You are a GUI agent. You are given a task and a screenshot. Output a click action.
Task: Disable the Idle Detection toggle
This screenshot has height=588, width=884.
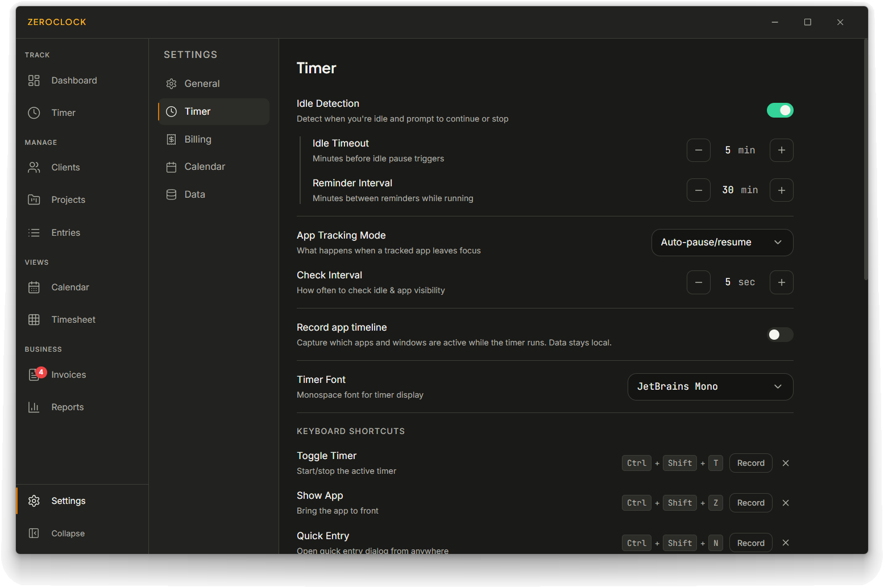pos(779,110)
